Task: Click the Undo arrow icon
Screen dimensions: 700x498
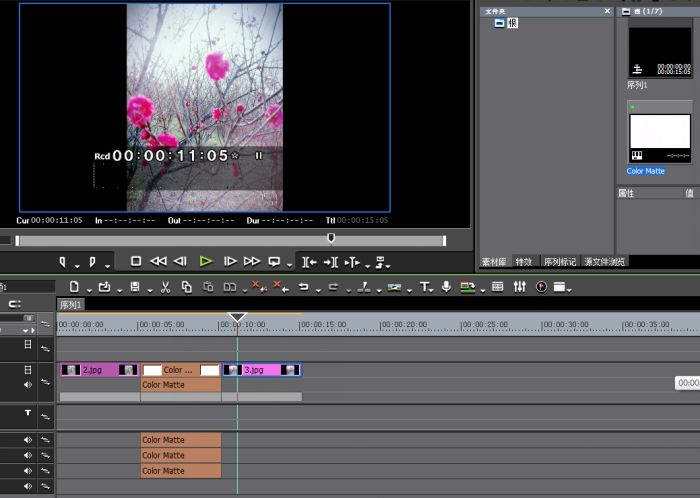Action: click(302, 287)
